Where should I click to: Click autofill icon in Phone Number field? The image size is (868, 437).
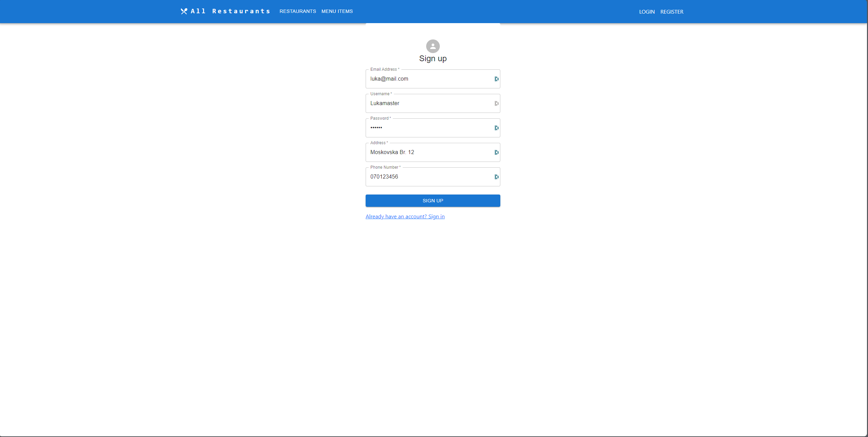point(496,177)
